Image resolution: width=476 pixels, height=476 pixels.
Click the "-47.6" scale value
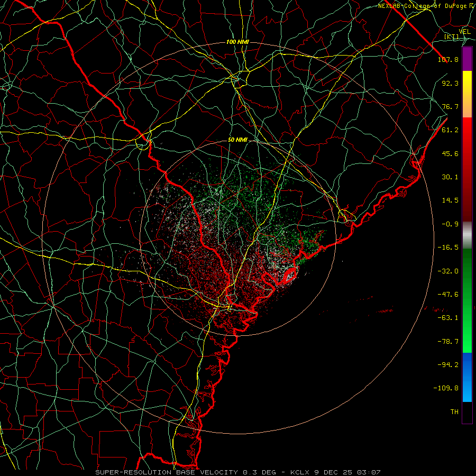click(448, 295)
